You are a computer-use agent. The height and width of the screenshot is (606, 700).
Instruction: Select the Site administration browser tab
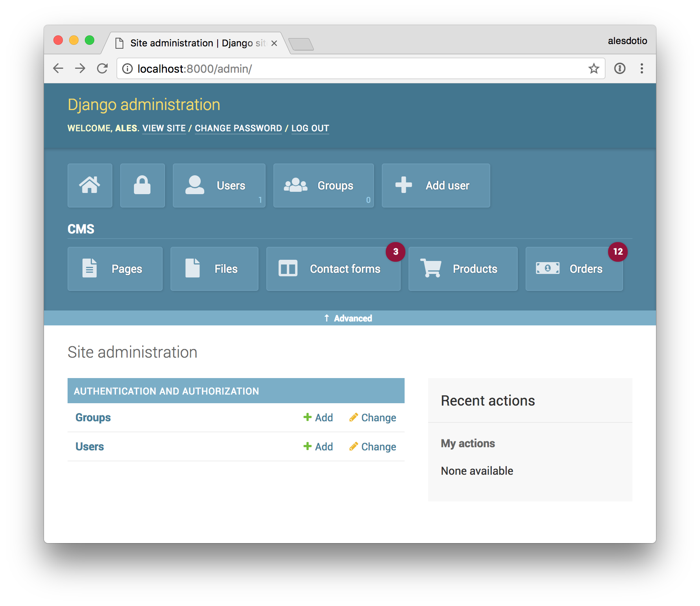tap(189, 43)
